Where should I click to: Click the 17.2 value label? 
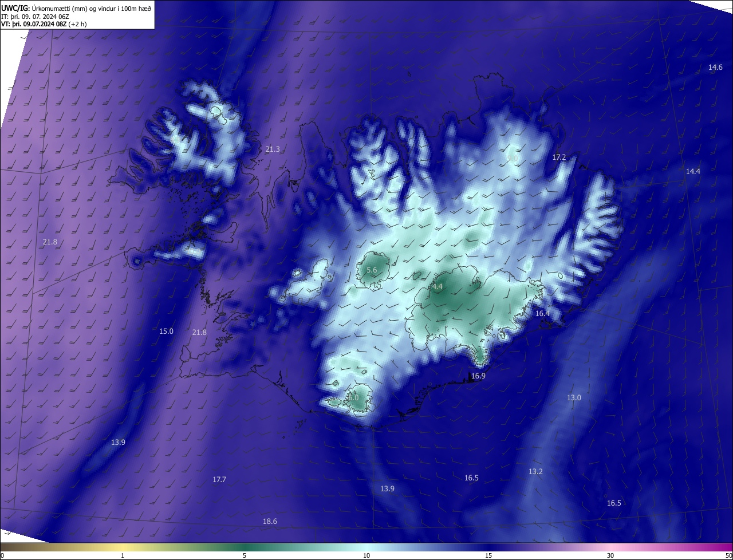(x=559, y=157)
